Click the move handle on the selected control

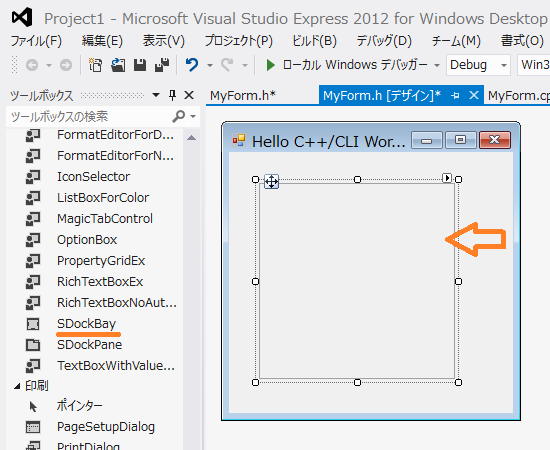(271, 182)
